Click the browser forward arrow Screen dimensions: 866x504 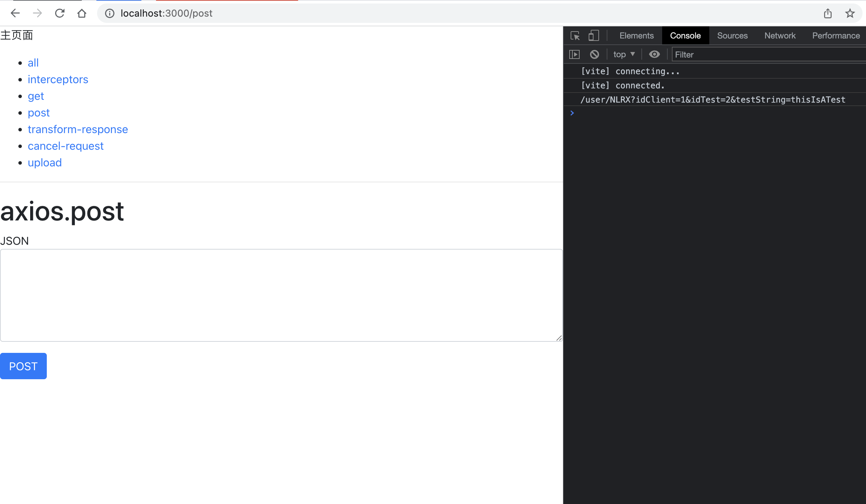(x=37, y=13)
